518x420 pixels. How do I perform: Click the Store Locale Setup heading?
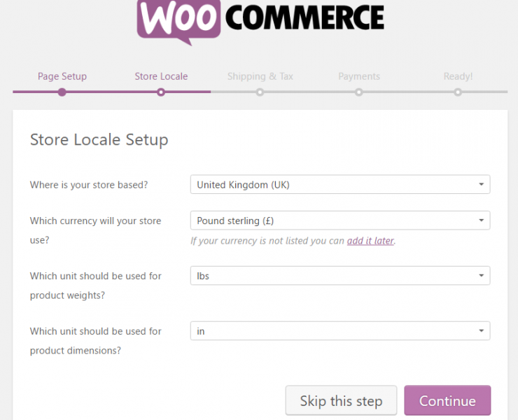pos(99,140)
